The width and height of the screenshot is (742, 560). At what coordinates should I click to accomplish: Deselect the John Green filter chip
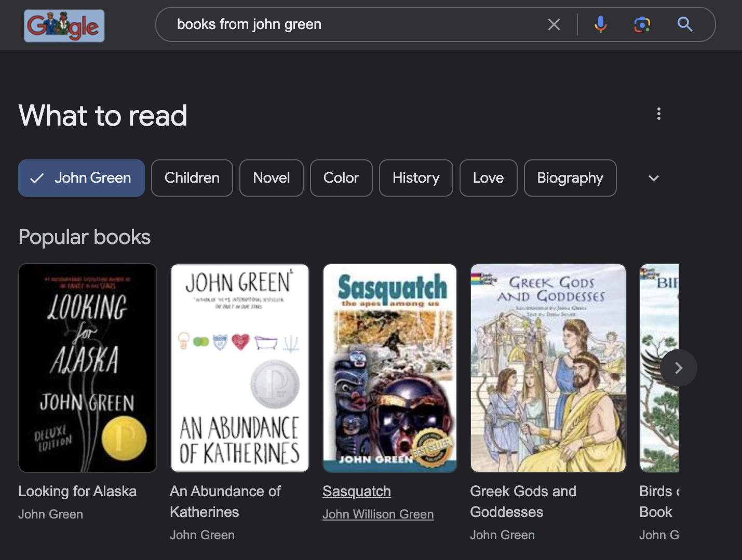[x=82, y=178]
